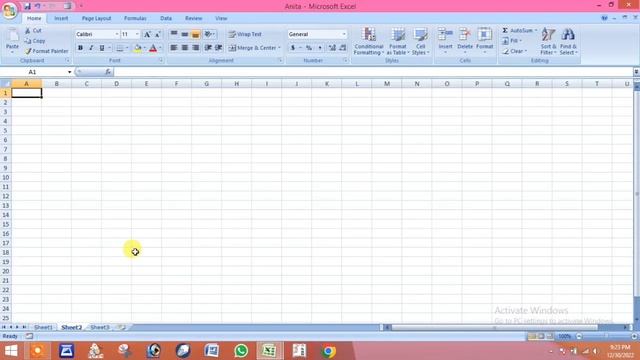Switch to the Data tab
640x360 pixels.
click(166, 18)
